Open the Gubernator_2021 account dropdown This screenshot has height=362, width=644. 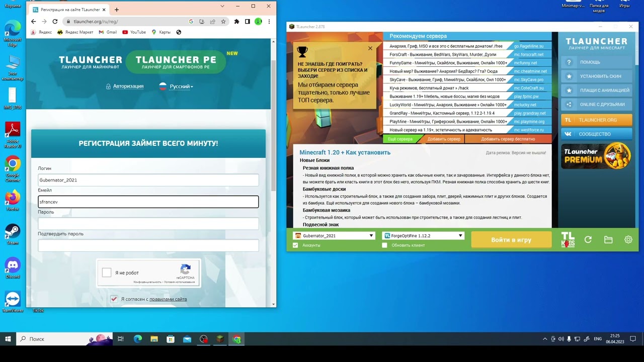pos(334,236)
